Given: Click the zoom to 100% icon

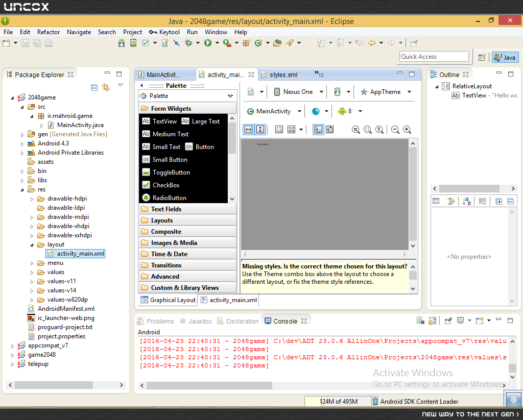Looking at the screenshot, I should tap(379, 130).
